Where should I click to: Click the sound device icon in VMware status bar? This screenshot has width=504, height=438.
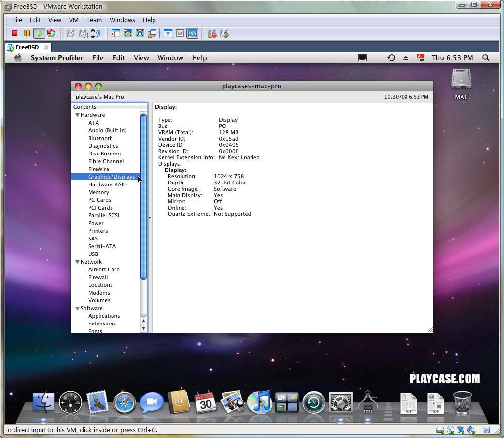point(471,430)
